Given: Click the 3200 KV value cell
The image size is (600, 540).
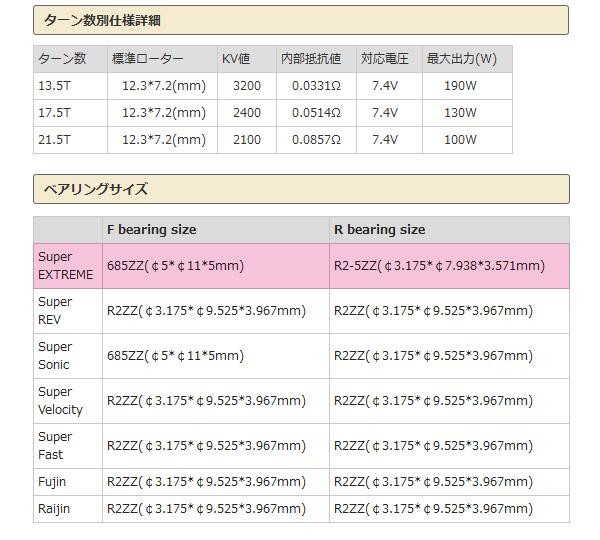Looking at the screenshot, I should 246,86.
